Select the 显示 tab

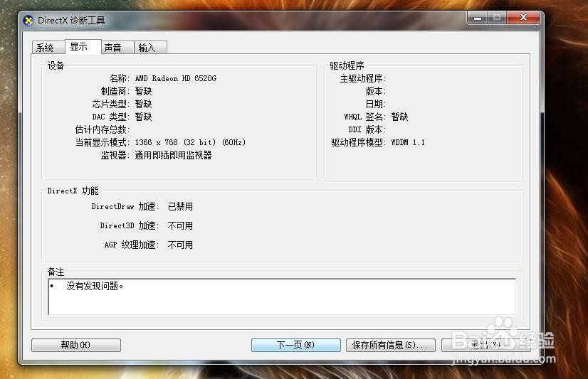(x=83, y=47)
